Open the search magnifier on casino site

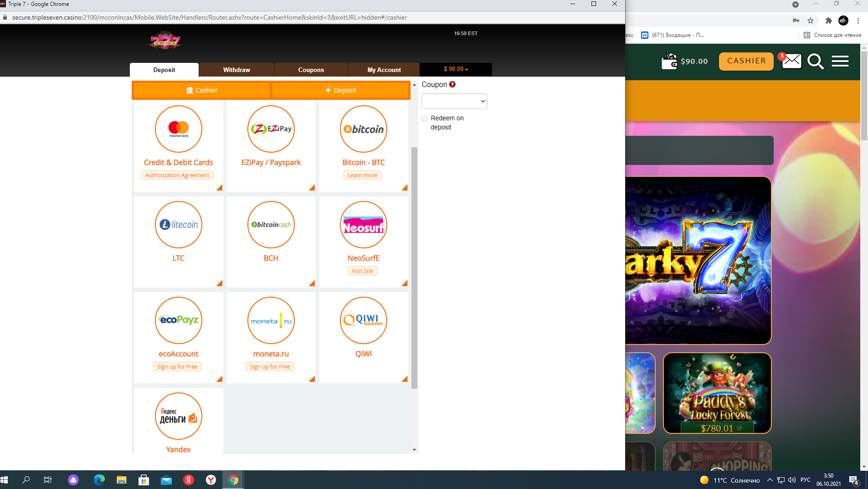[x=816, y=61]
